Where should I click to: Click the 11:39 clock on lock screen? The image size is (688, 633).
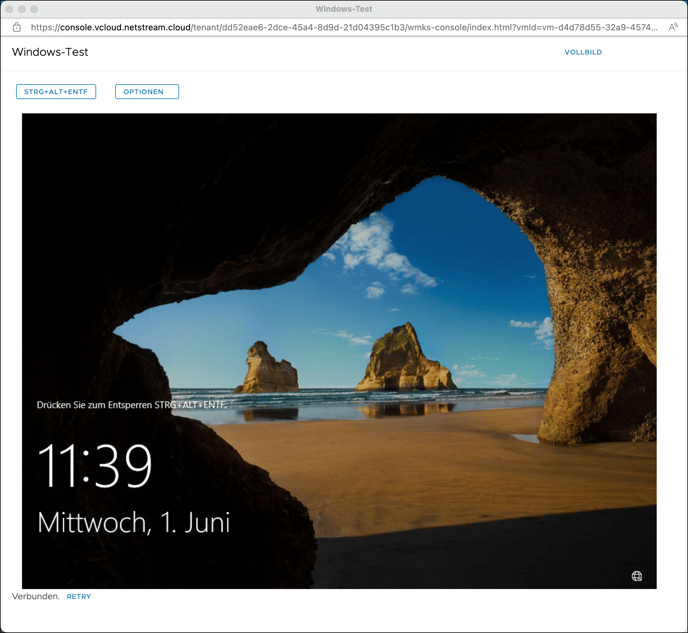95,465
